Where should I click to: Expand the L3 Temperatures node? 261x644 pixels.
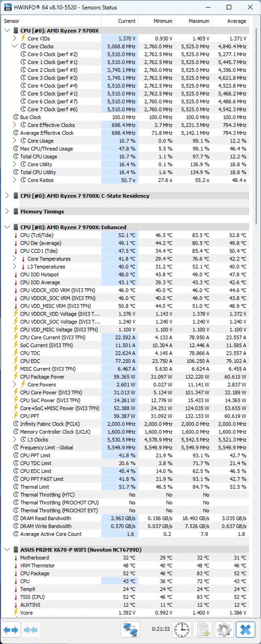coord(14,266)
